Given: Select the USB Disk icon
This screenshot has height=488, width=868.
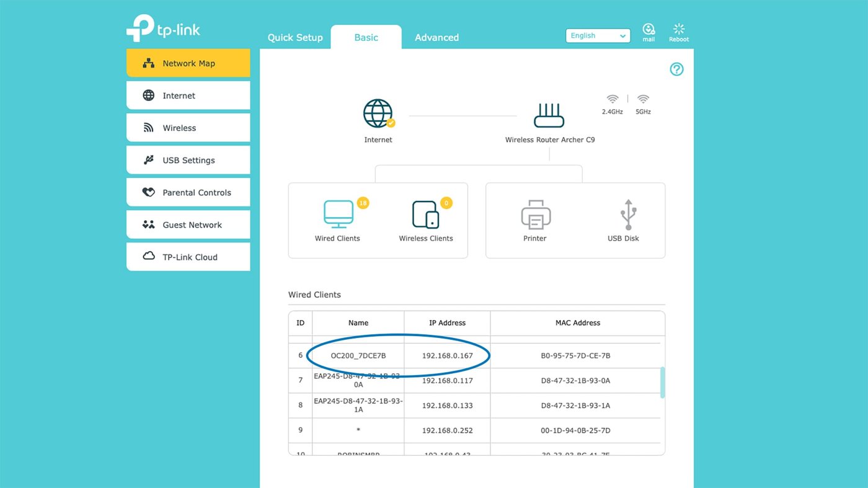Looking at the screenshot, I should (627, 215).
